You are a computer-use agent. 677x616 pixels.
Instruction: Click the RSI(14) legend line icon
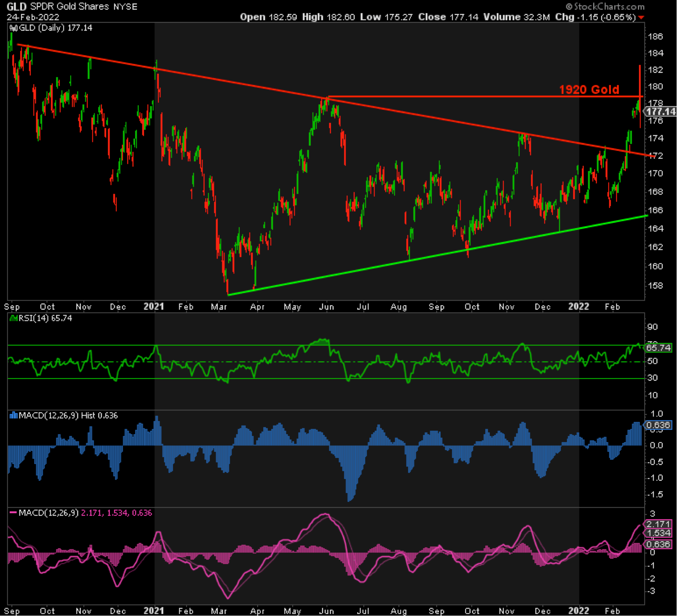(x=13, y=318)
